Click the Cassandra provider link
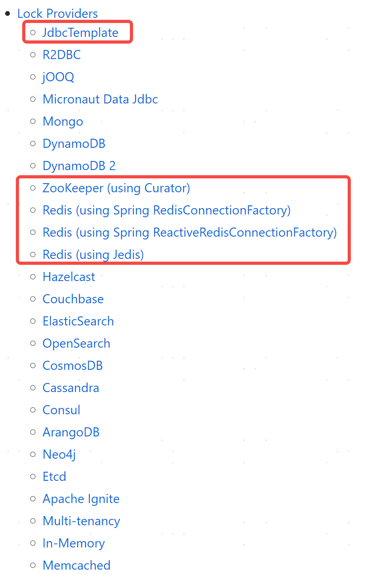 70,388
